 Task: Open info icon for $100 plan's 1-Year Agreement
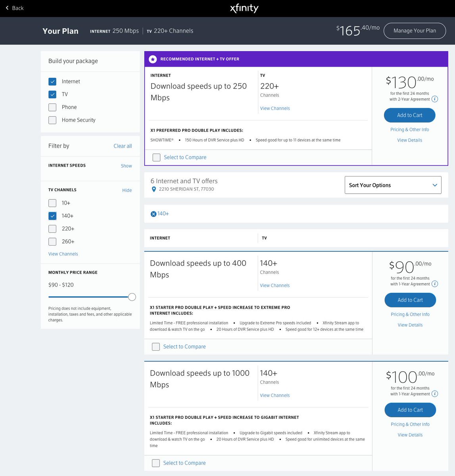point(435,394)
